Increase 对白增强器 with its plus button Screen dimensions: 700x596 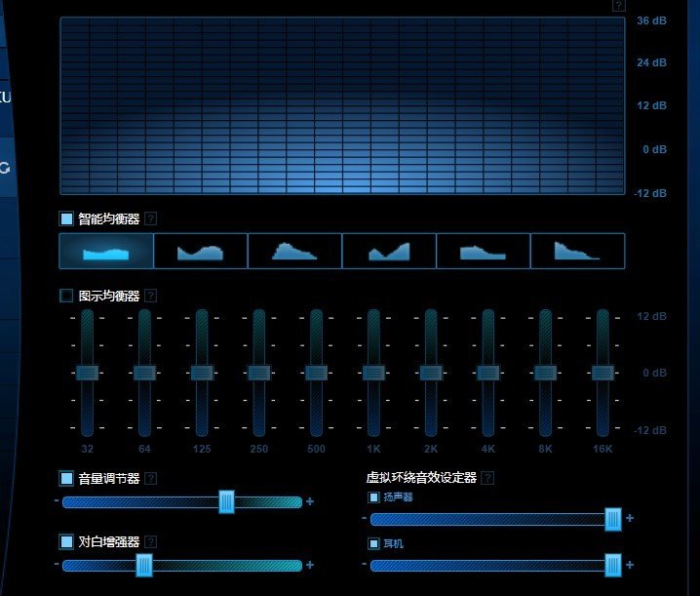coord(310,565)
